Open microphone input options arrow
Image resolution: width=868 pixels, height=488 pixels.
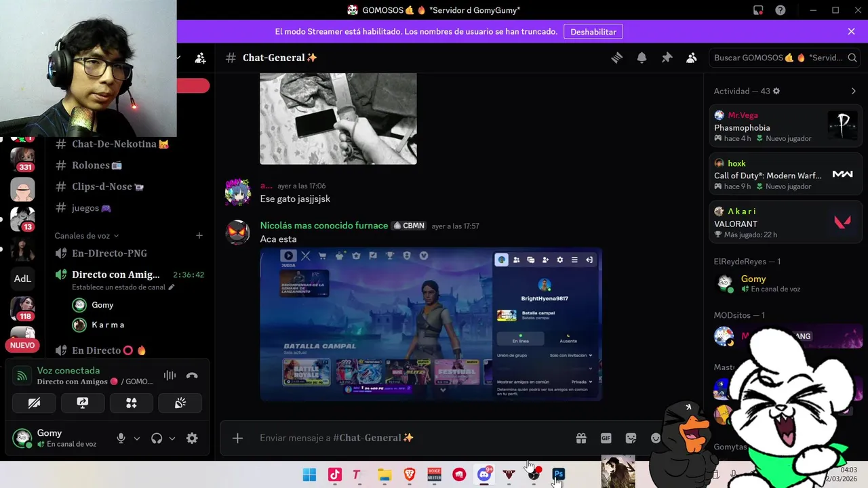tap(137, 439)
